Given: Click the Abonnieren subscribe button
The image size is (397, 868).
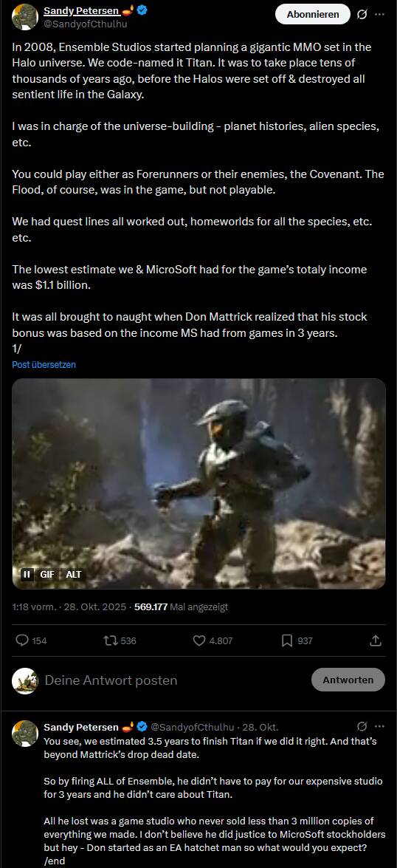Looking at the screenshot, I should (312, 14).
